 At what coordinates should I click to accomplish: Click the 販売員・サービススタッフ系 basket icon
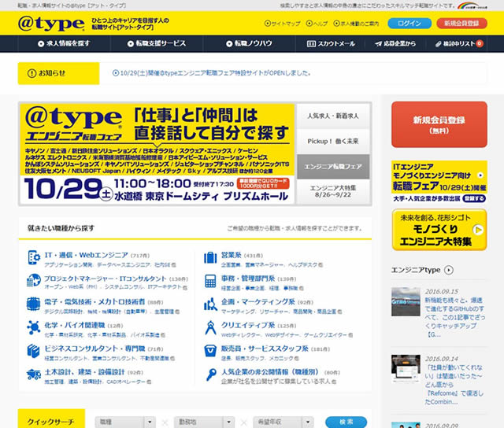[210, 351]
